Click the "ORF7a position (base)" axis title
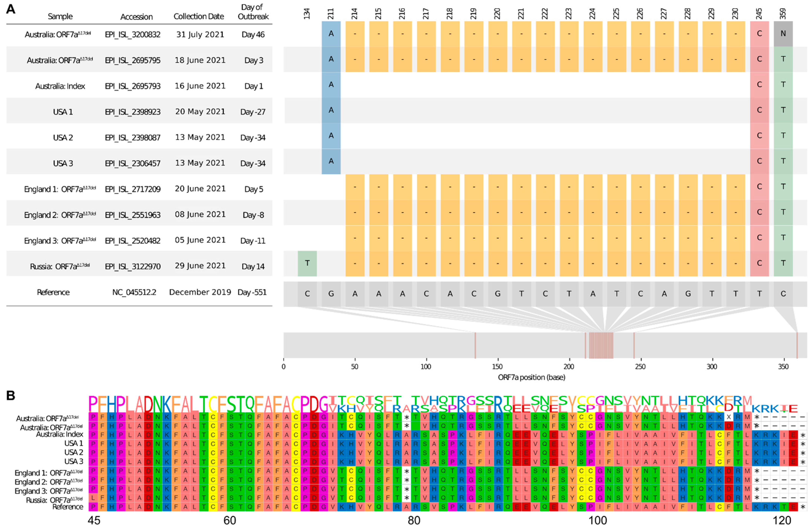Viewport: 812px width, 528px height. pyautogui.click(x=532, y=378)
